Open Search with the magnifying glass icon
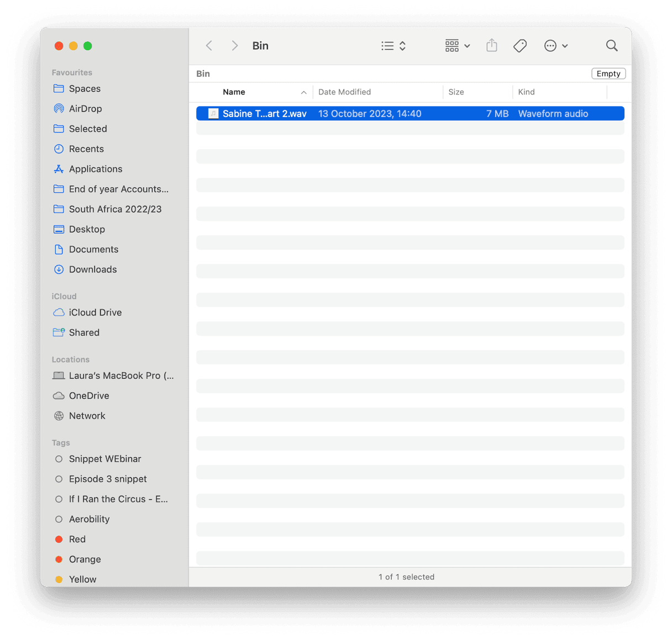Viewport: 672px width, 640px height. click(612, 46)
